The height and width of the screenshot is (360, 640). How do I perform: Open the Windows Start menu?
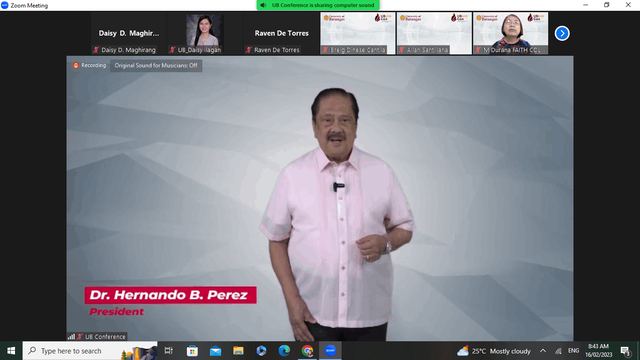coord(11,351)
